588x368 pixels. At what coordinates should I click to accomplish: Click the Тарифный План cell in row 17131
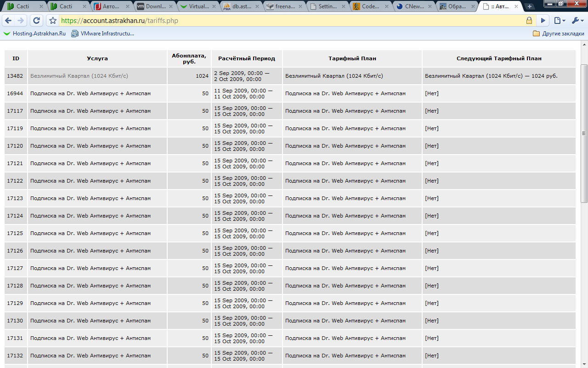[x=352, y=338]
